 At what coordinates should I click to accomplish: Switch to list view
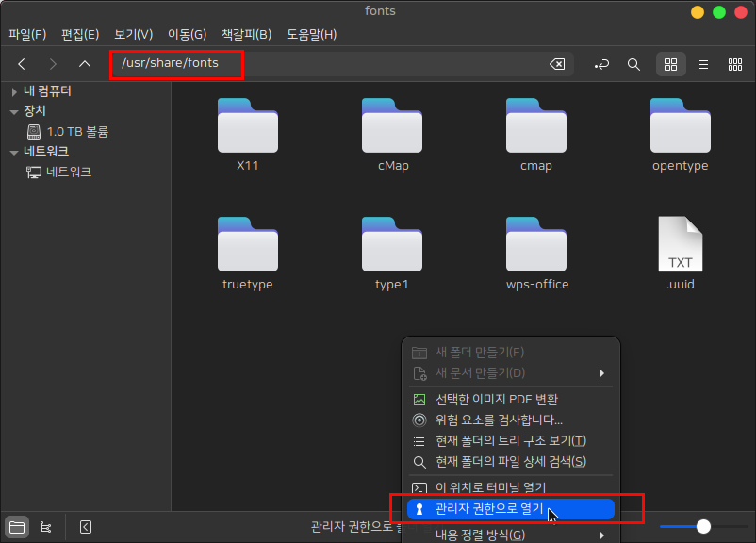point(702,64)
